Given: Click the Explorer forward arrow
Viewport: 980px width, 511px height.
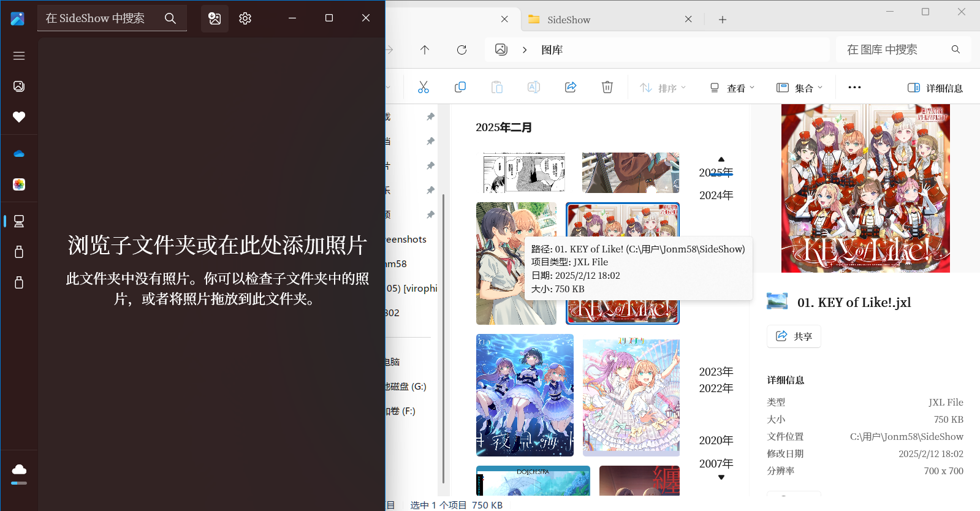Looking at the screenshot, I should click(390, 50).
